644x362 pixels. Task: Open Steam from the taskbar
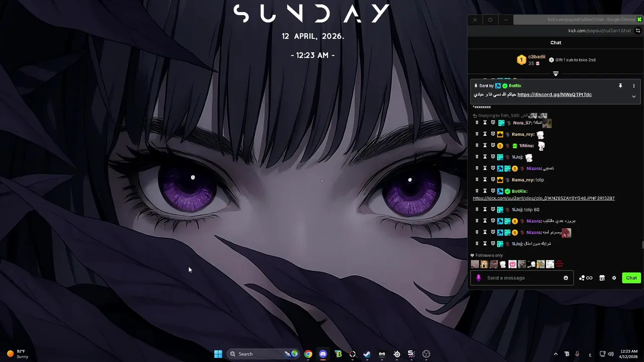[367, 354]
